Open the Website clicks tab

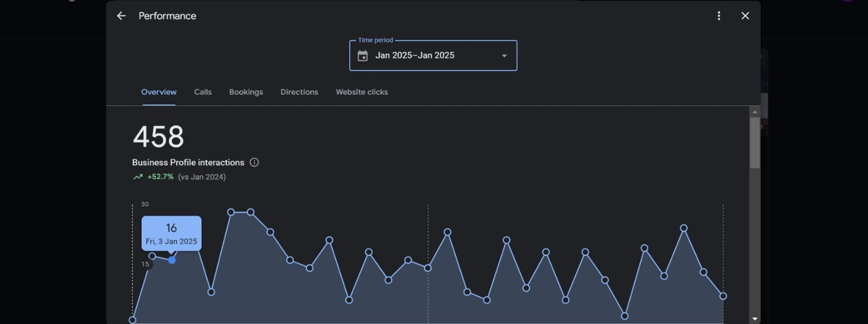point(362,92)
